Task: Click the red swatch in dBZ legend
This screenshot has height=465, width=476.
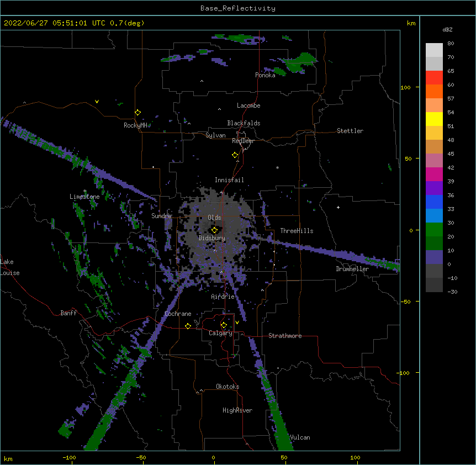Action: [x=434, y=78]
